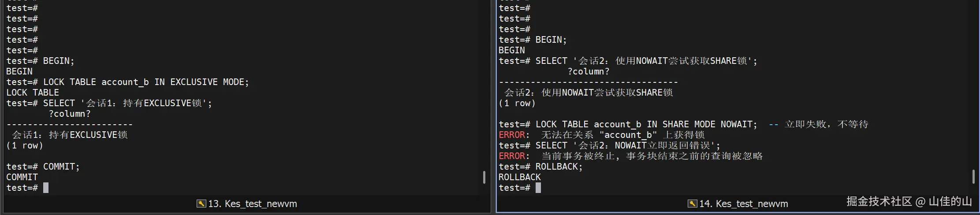Click the SHARE MODE NOWAIT lock command
This screenshot has height=215, width=980.
(646, 124)
